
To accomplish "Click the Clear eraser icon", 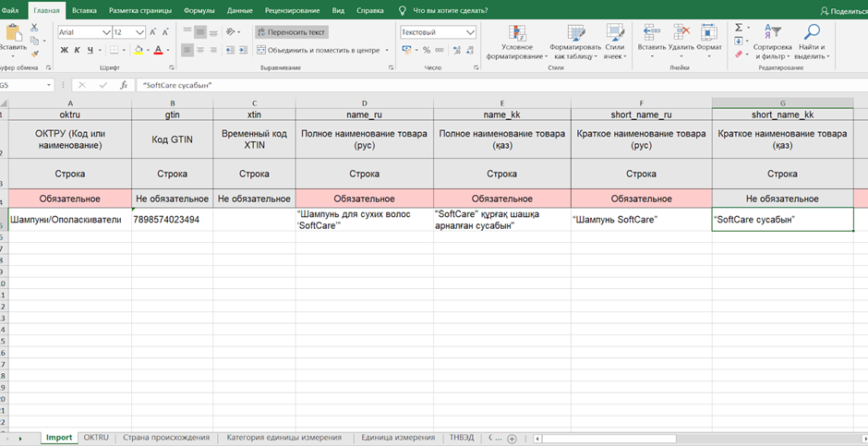I will tap(739, 54).
